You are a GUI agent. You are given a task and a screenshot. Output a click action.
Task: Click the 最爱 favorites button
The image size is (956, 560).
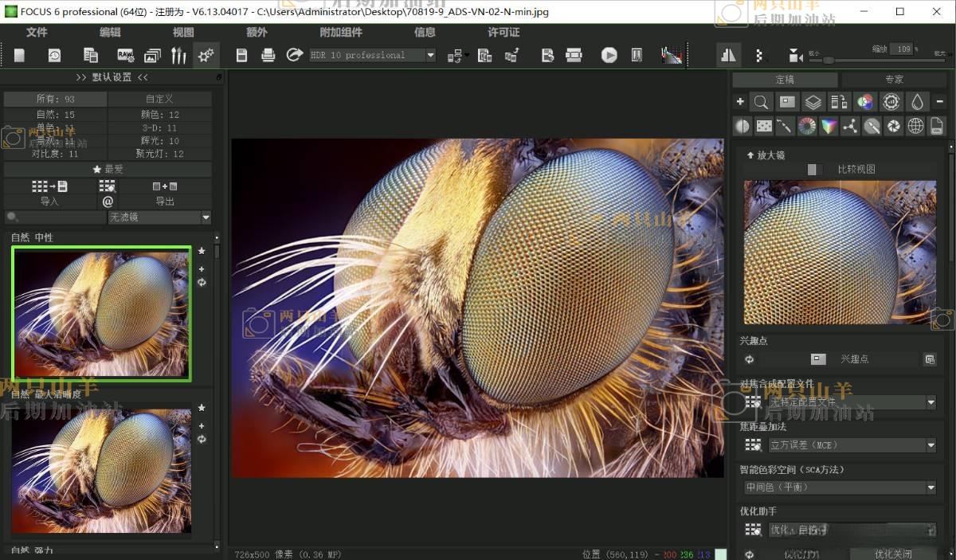pyautogui.click(x=108, y=170)
